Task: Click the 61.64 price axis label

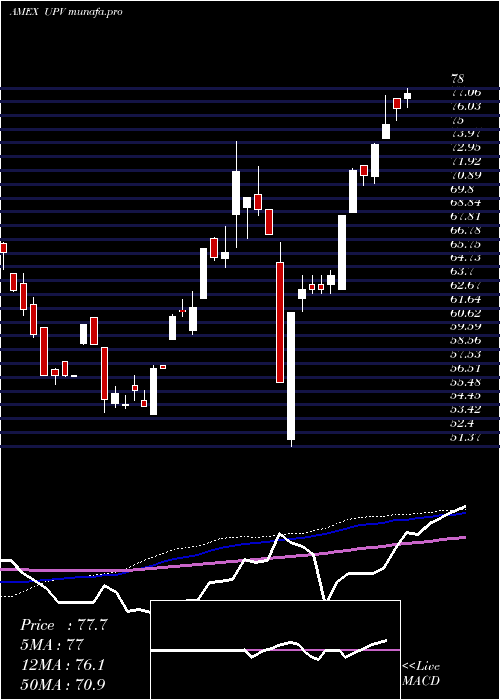Action: (466, 299)
